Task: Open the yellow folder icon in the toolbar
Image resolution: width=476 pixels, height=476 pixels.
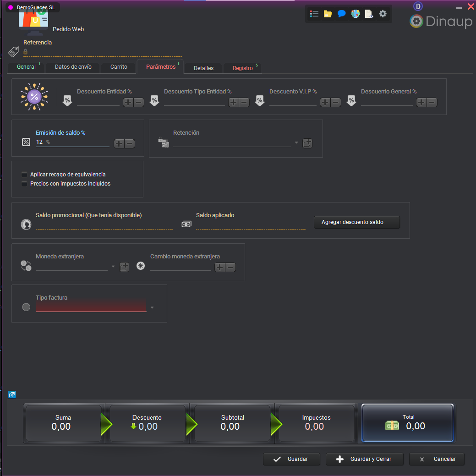Action: 328,13
